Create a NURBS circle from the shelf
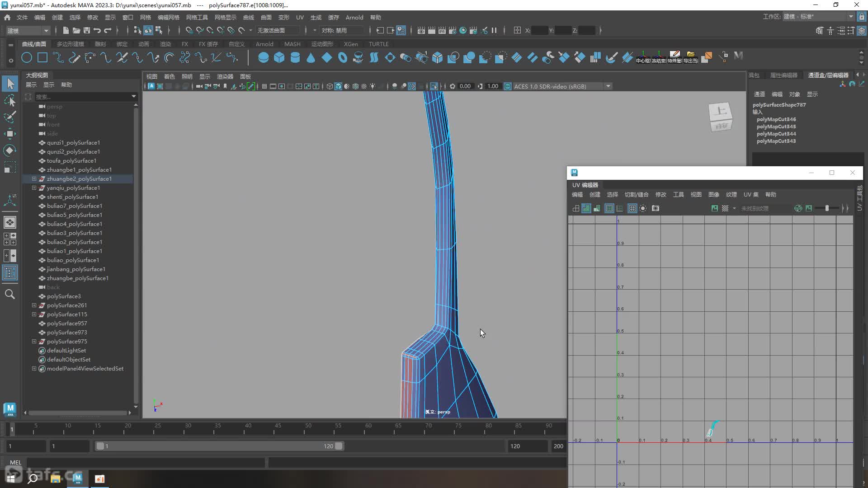The height and width of the screenshot is (488, 868). tap(27, 58)
